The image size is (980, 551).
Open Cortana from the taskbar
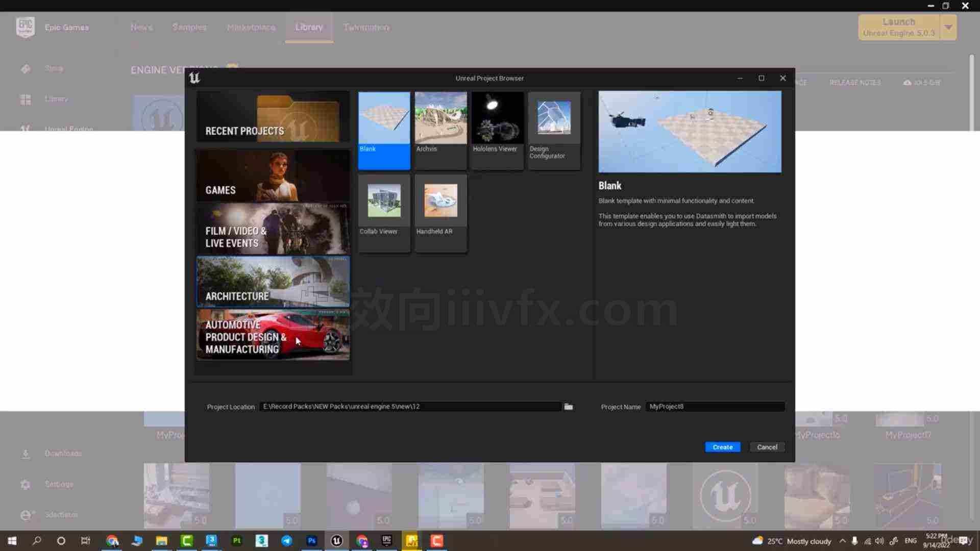(61, 541)
